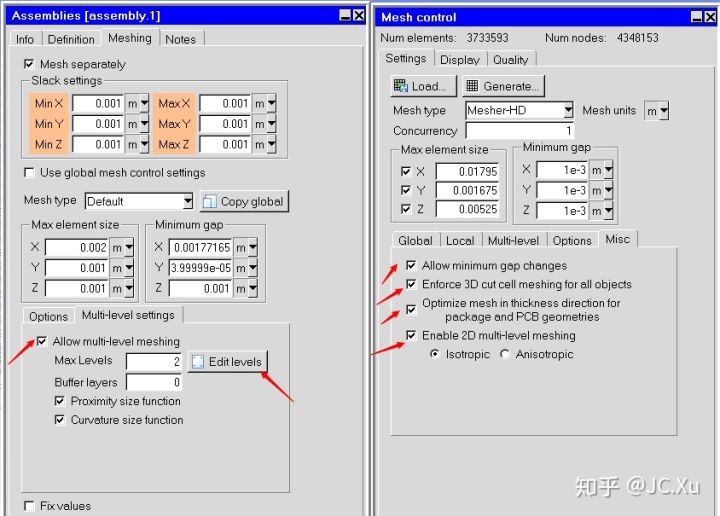
Task: Toggle Enforce 3D cut cell meshing
Action: click(x=411, y=284)
